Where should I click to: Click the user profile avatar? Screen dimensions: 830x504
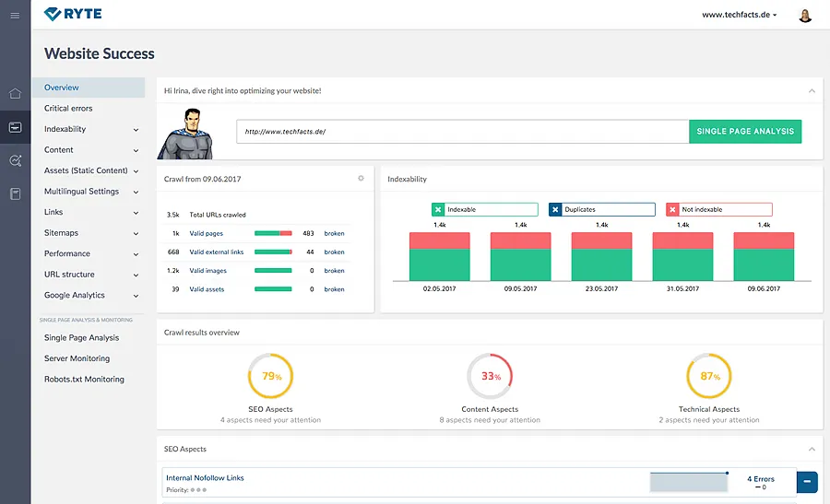[805, 16]
